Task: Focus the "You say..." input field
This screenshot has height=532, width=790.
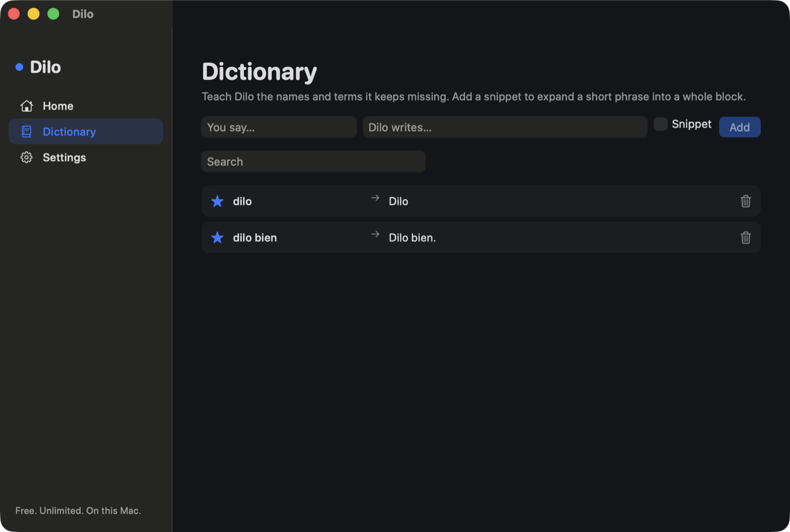Action: click(279, 127)
